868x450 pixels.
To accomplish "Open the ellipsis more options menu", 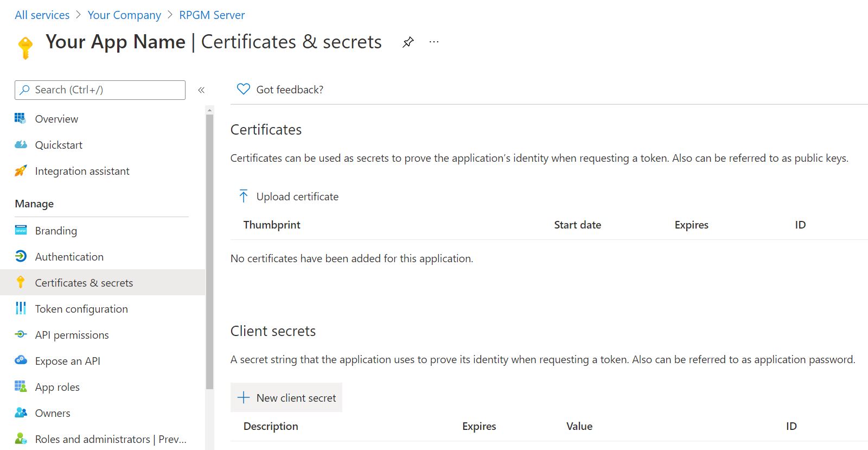I will 434,42.
